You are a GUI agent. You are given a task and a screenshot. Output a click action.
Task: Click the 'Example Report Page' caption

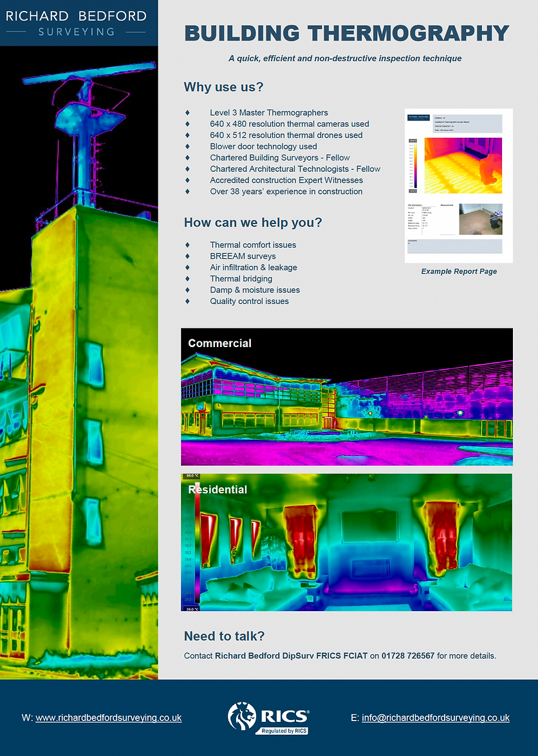pos(459,272)
